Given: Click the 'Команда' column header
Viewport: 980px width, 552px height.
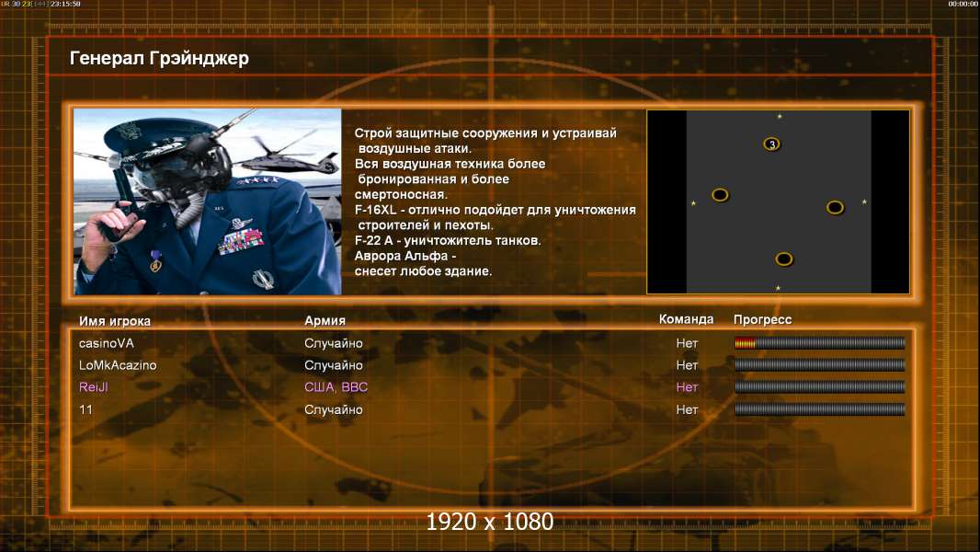Looking at the screenshot, I should [686, 319].
